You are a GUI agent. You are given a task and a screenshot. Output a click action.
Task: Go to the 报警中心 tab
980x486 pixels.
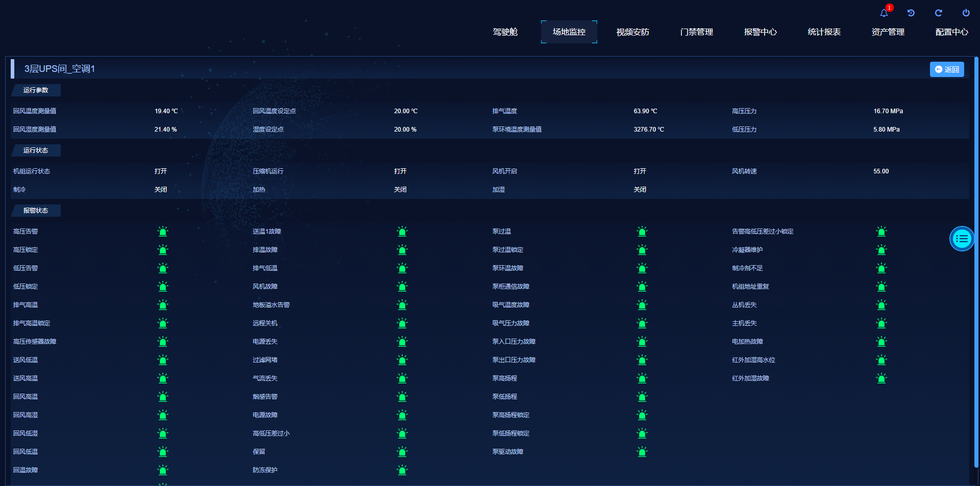[760, 32]
